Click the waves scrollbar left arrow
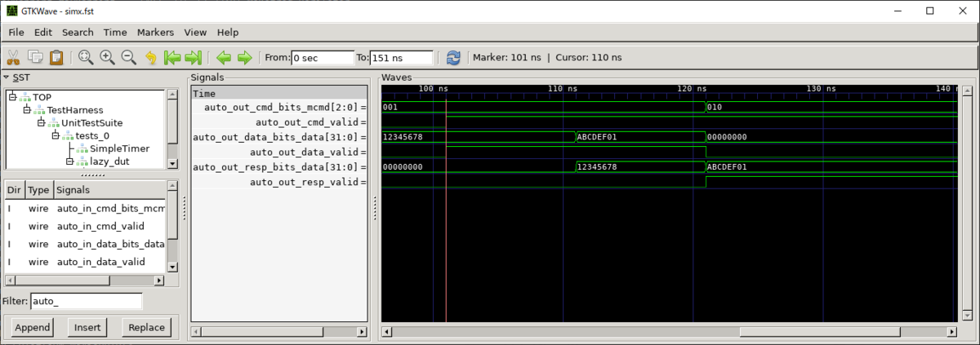The image size is (980, 345). 387,332
